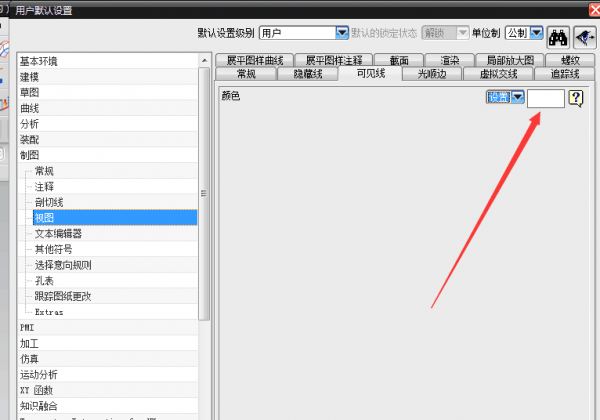Screen dimensions: 600x420
Task: Switch to the 虚拟交线 tab
Action: pos(498,73)
